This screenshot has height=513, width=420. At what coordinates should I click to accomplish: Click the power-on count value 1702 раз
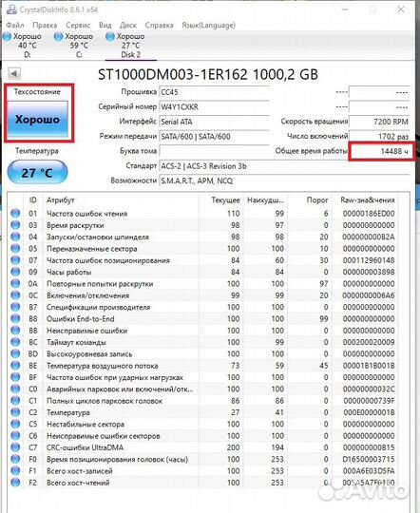pos(379,137)
